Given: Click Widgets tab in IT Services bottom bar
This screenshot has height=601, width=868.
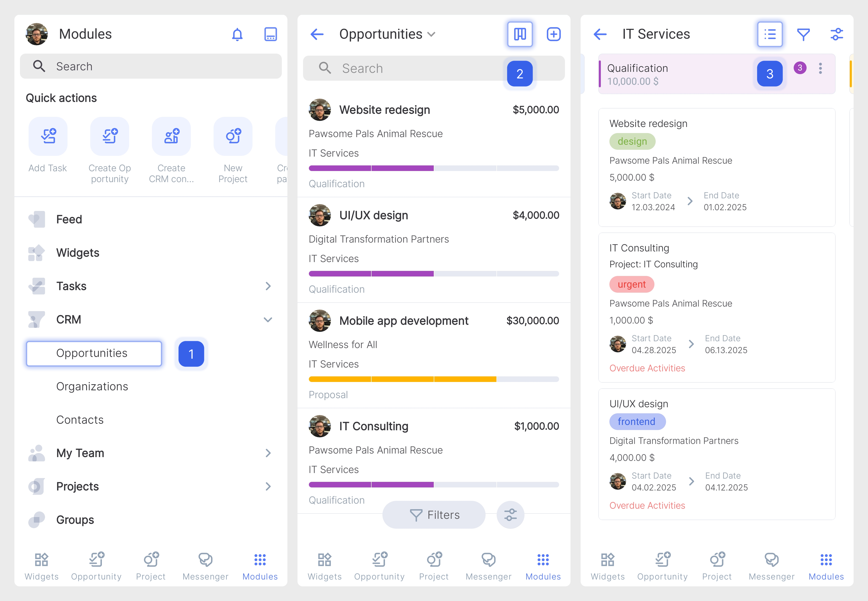Looking at the screenshot, I should click(x=608, y=566).
